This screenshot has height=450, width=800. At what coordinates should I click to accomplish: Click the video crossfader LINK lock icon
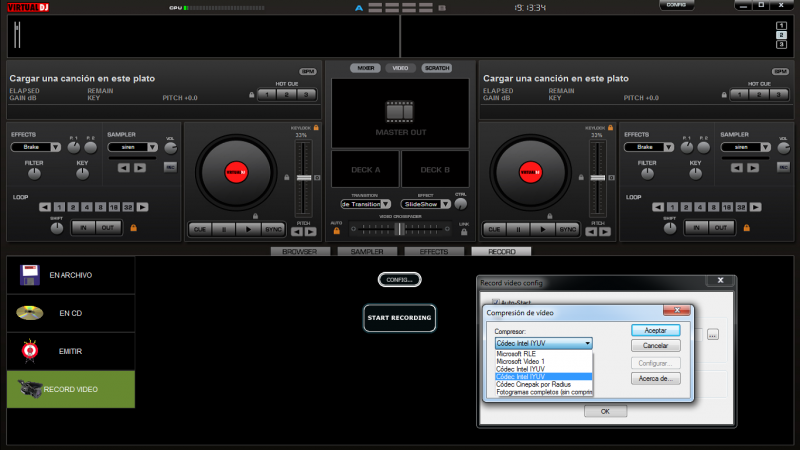click(464, 232)
